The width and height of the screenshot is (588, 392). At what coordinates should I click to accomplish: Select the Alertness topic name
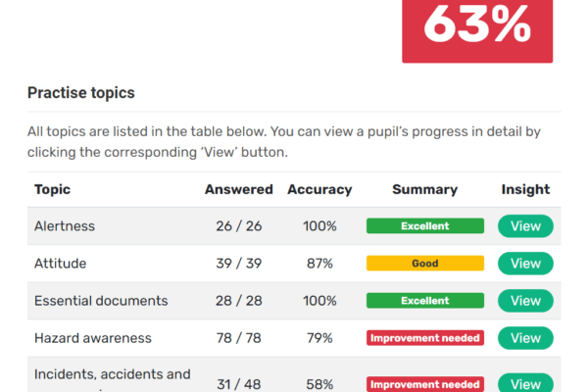click(x=65, y=226)
